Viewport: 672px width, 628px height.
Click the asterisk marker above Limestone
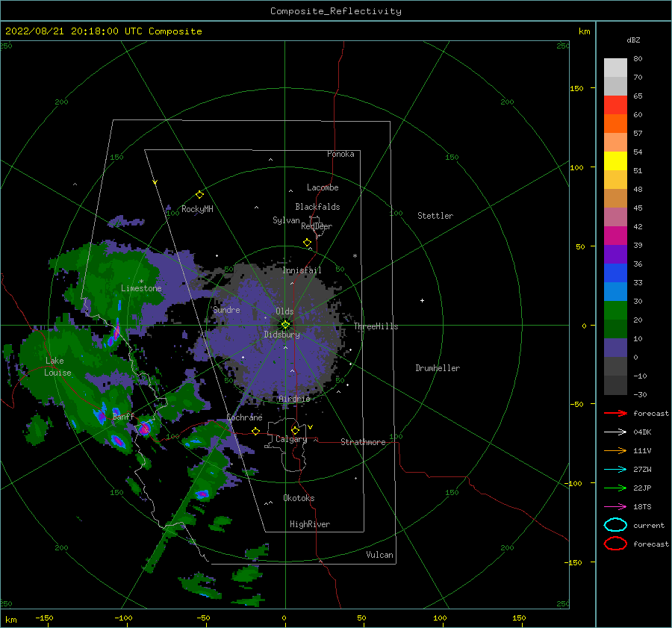(141, 282)
